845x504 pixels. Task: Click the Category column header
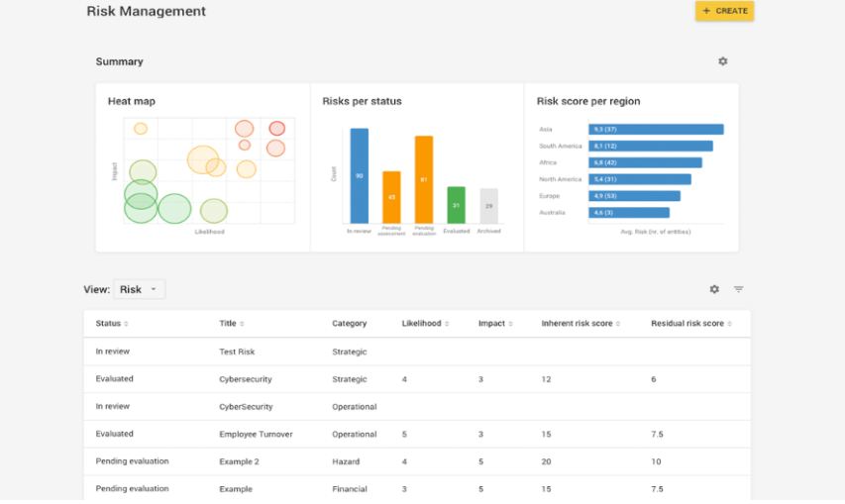click(x=350, y=324)
